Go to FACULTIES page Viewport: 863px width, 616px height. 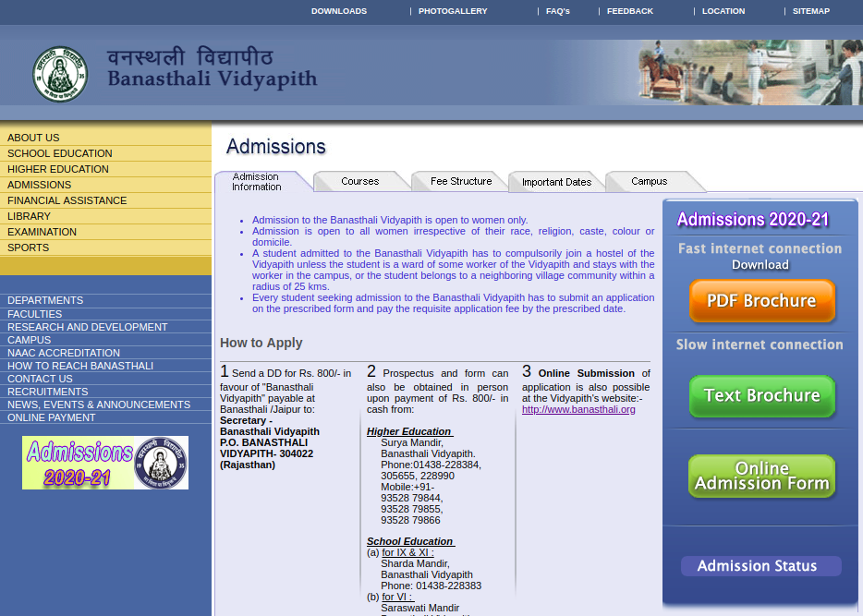pyautogui.click(x=35, y=314)
